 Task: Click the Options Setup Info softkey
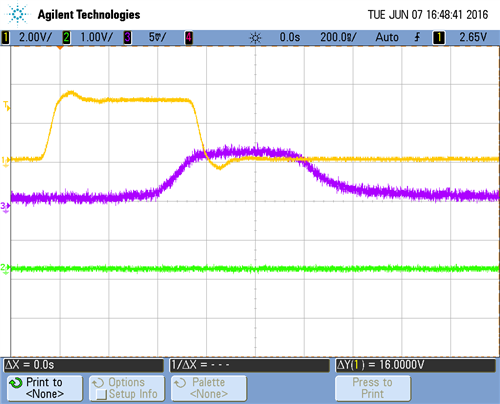click(x=127, y=388)
